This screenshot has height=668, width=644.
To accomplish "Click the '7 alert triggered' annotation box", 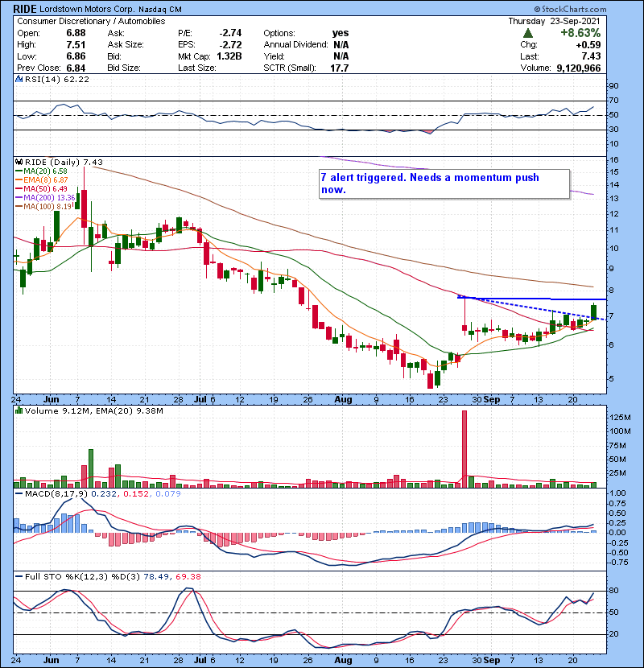I will point(444,184).
